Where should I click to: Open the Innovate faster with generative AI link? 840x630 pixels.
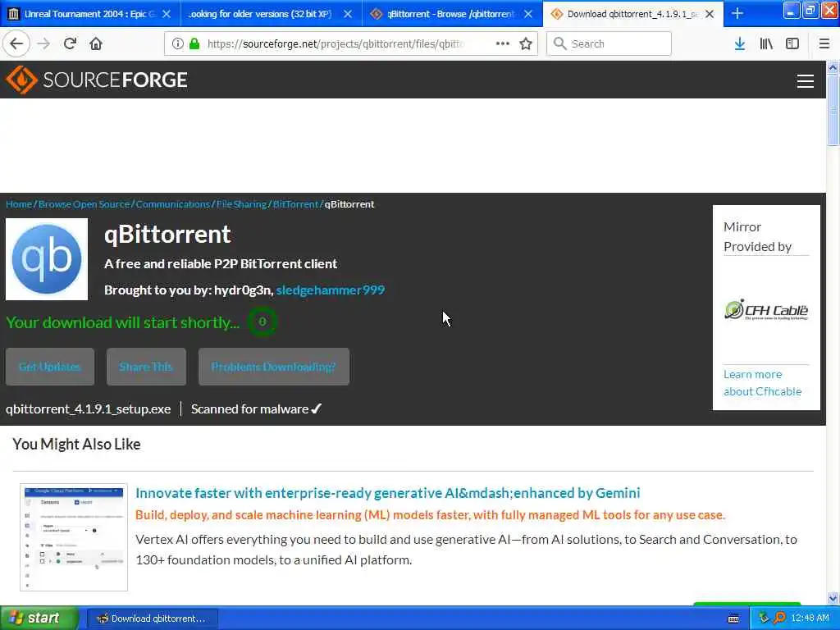click(x=388, y=493)
